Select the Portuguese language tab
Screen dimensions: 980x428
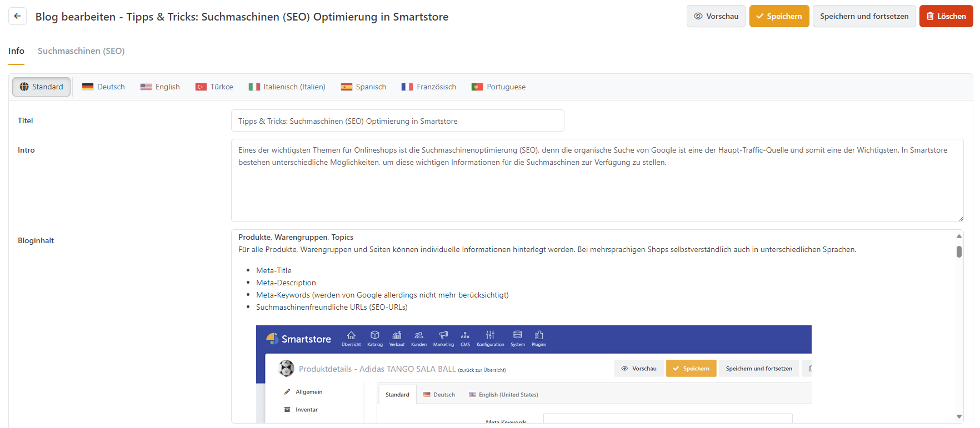[498, 87]
